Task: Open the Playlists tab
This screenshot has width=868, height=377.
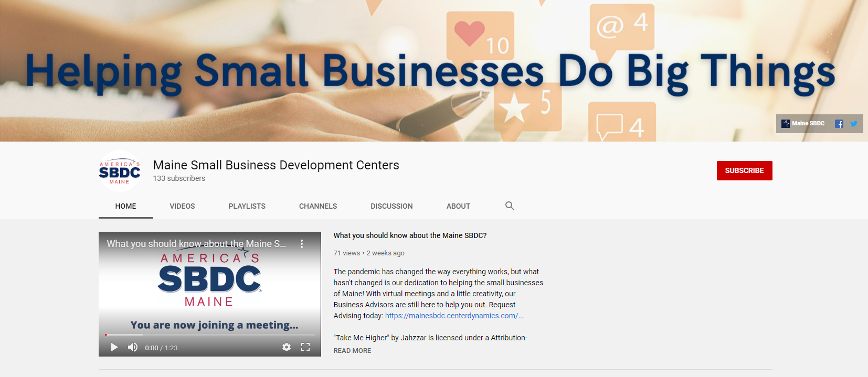Action: pyautogui.click(x=247, y=206)
